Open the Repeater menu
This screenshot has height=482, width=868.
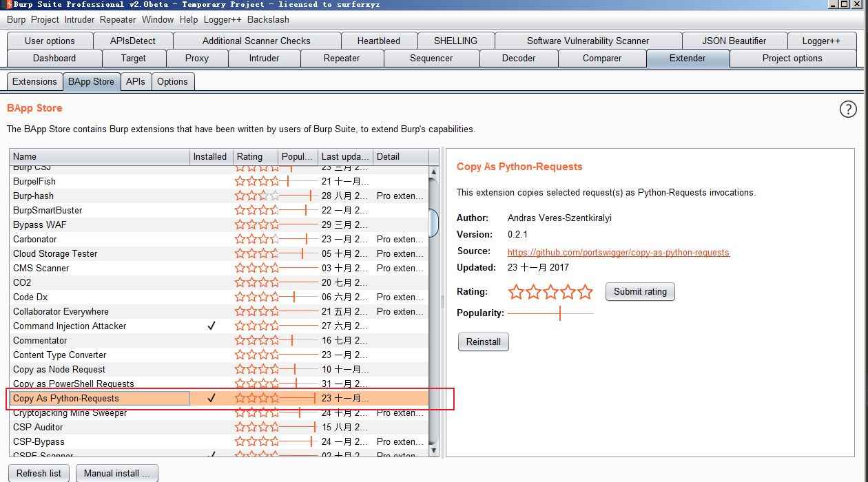click(118, 20)
